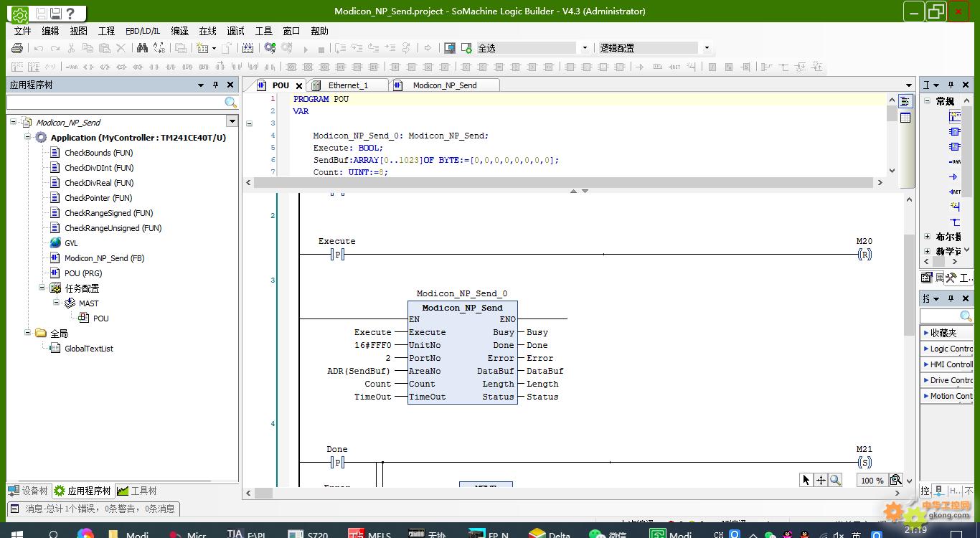The width and height of the screenshot is (980, 538).
Task: Select the arrow pointer tool in editor
Action: (x=806, y=481)
